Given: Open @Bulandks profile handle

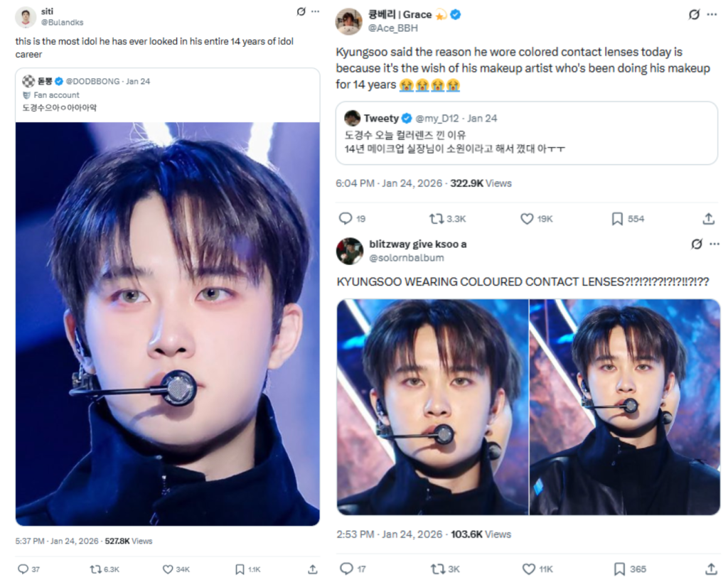Looking at the screenshot, I should pyautogui.click(x=63, y=22).
